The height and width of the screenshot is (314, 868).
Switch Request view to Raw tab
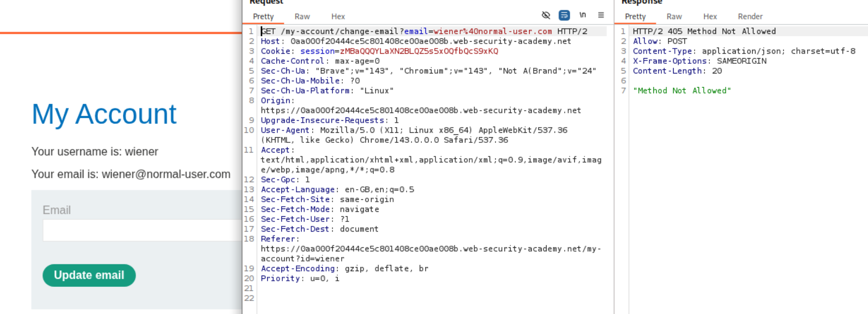[302, 16]
